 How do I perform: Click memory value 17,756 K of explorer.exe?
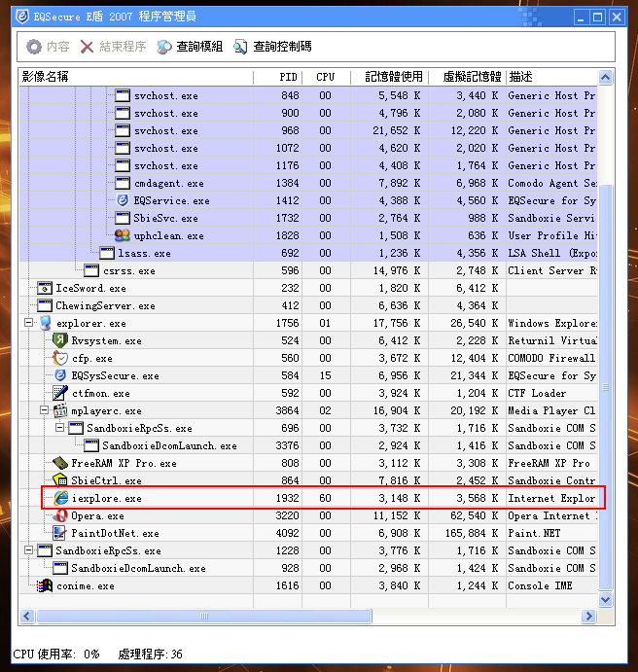pos(397,323)
